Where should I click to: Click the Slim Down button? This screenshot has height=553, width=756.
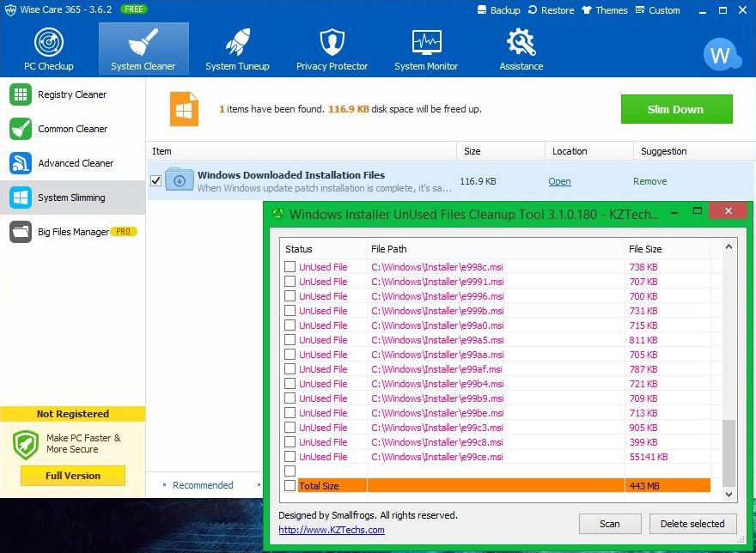[676, 109]
